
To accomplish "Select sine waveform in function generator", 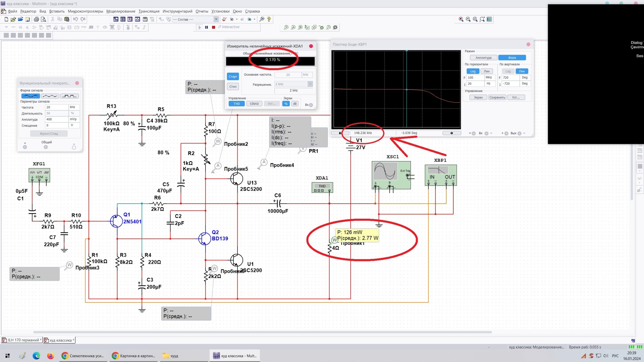I will coord(31,96).
